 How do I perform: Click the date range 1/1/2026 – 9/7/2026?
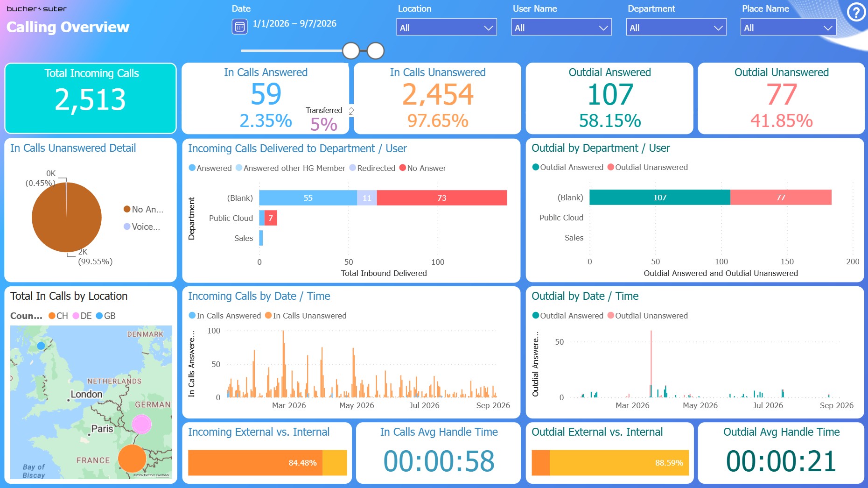point(294,24)
